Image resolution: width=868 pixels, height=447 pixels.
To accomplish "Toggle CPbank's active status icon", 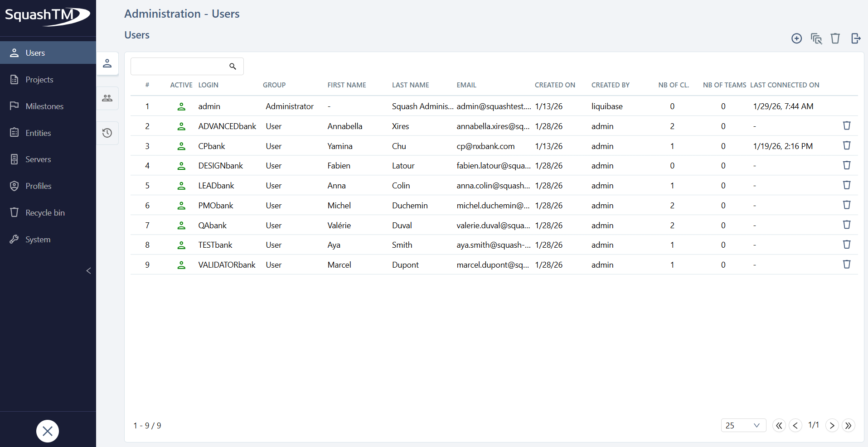I will [182, 146].
